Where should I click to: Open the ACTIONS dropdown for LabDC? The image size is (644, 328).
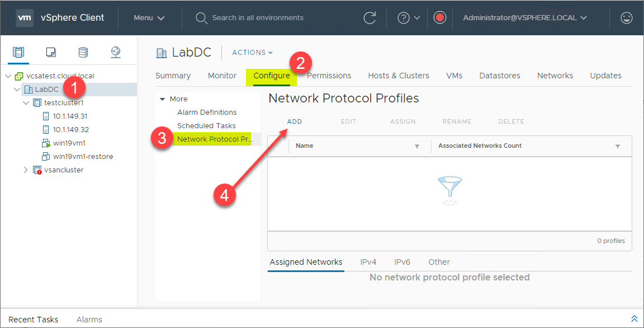(x=252, y=52)
